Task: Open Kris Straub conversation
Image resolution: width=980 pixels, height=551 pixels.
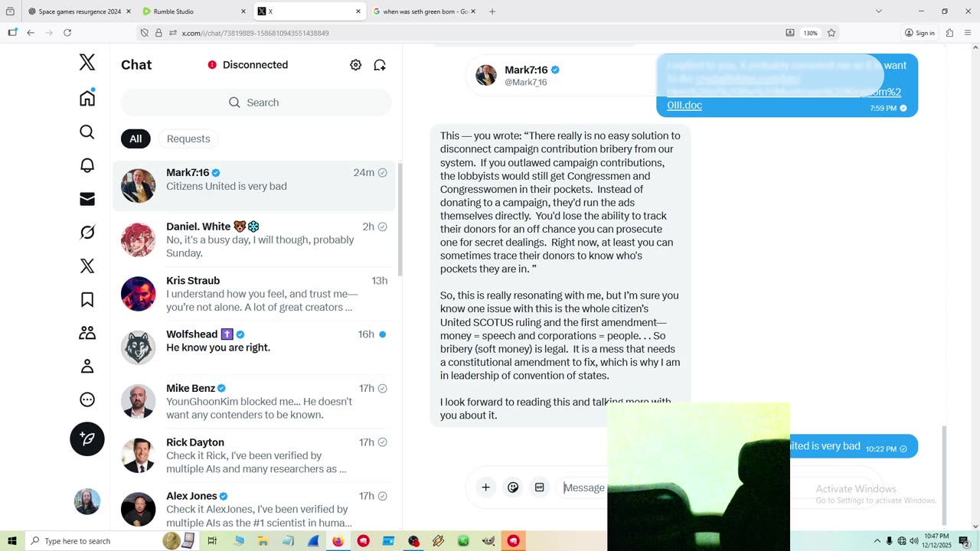Action: pos(254,294)
